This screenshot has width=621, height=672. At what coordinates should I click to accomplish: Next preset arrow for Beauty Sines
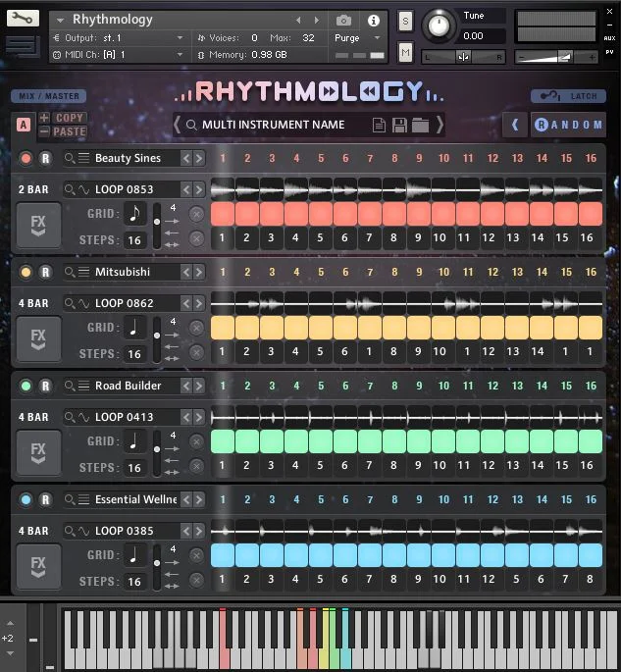click(199, 159)
